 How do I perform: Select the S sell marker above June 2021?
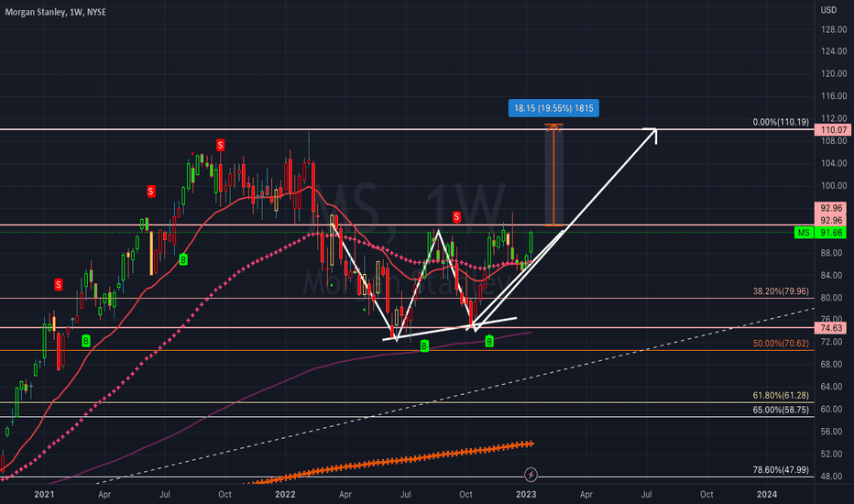[x=151, y=192]
